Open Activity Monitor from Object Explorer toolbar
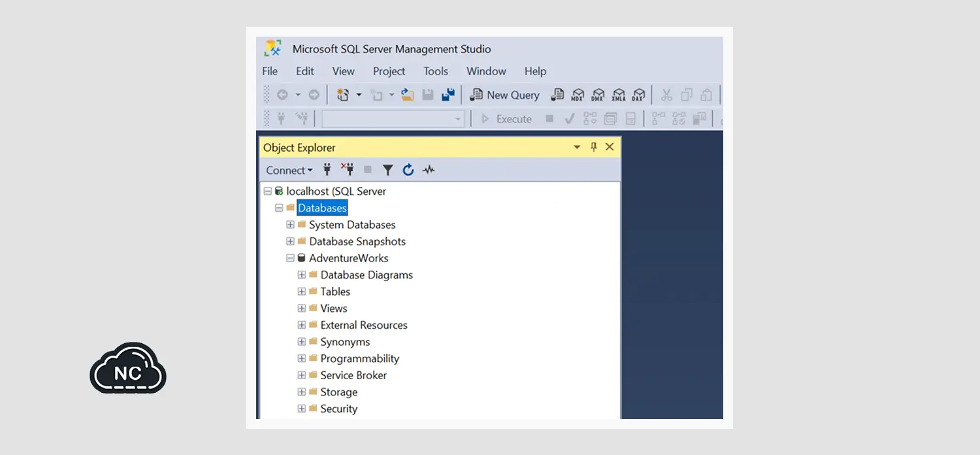Image resolution: width=980 pixels, height=455 pixels. (x=429, y=170)
